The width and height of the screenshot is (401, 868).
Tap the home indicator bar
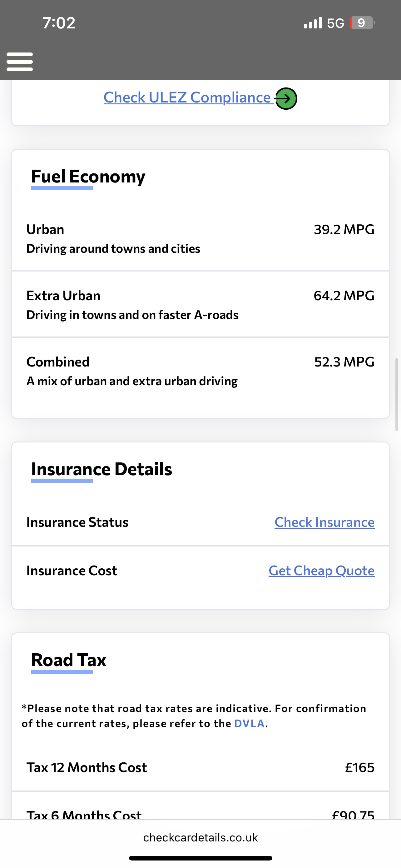click(200, 858)
